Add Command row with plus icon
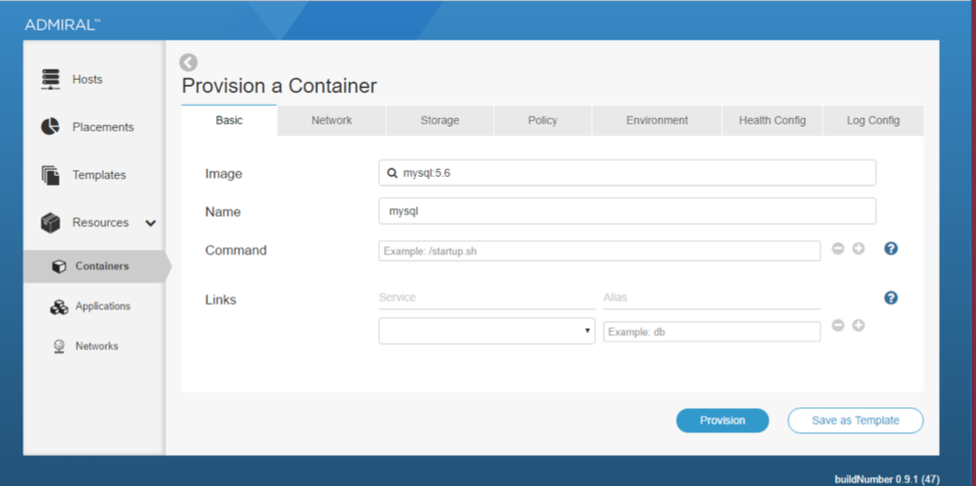The width and height of the screenshot is (976, 486). [858, 249]
